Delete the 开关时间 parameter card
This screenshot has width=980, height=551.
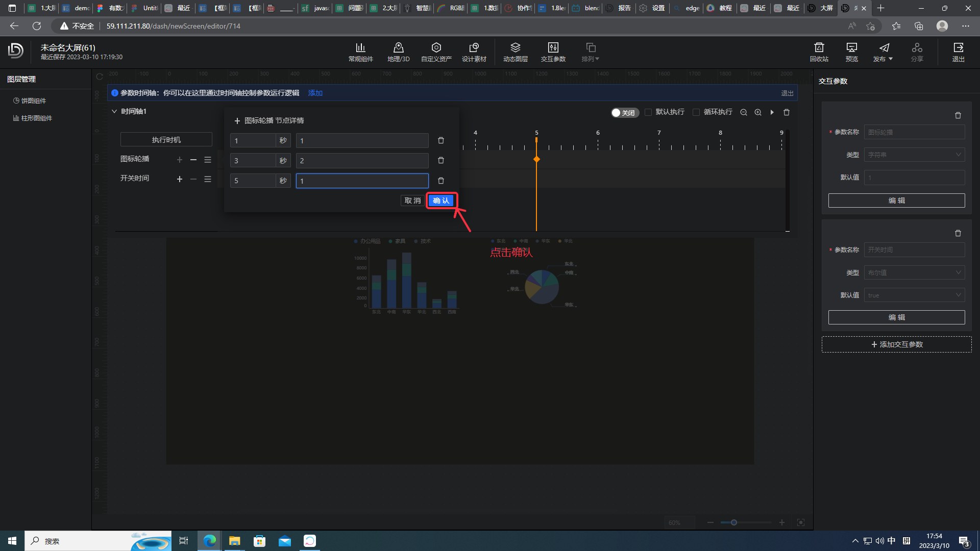pos(958,233)
